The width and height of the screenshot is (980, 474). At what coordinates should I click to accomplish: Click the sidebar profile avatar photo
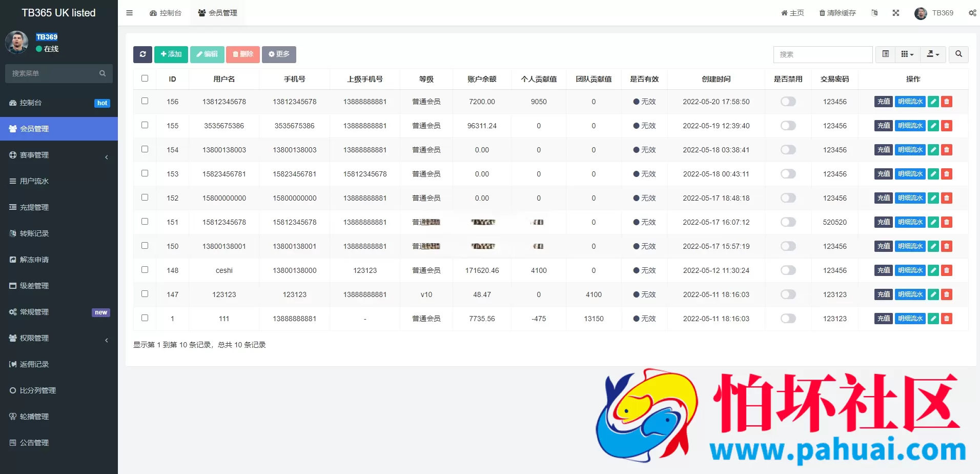(17, 42)
